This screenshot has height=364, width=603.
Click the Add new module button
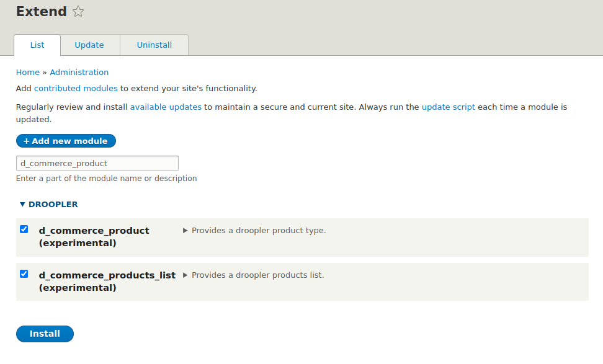pos(66,141)
